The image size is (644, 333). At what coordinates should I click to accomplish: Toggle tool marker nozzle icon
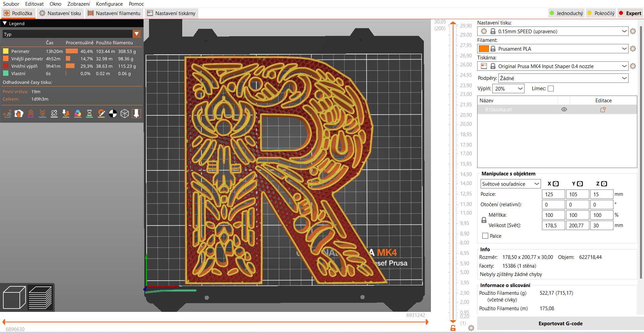pos(137,114)
